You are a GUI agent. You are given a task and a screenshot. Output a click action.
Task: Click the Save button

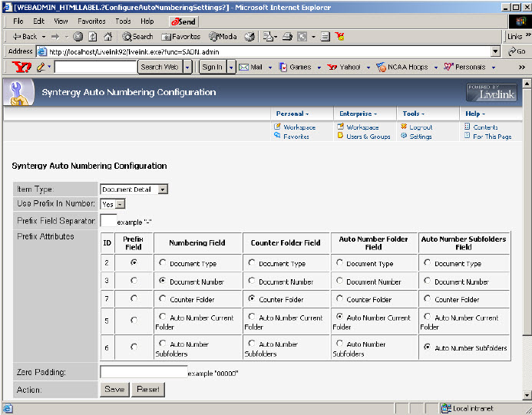pyautogui.click(x=114, y=389)
